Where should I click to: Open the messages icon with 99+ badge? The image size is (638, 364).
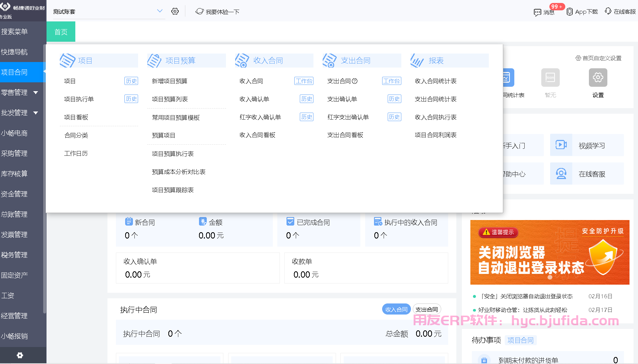coord(538,12)
